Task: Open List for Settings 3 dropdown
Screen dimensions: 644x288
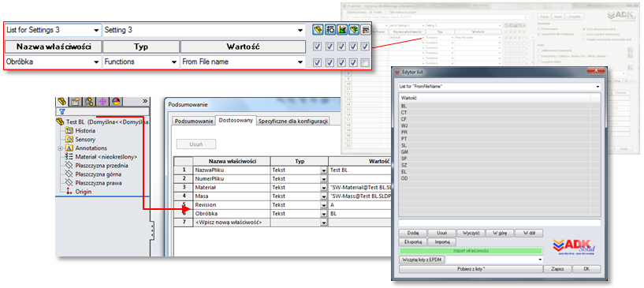Action: click(96, 31)
